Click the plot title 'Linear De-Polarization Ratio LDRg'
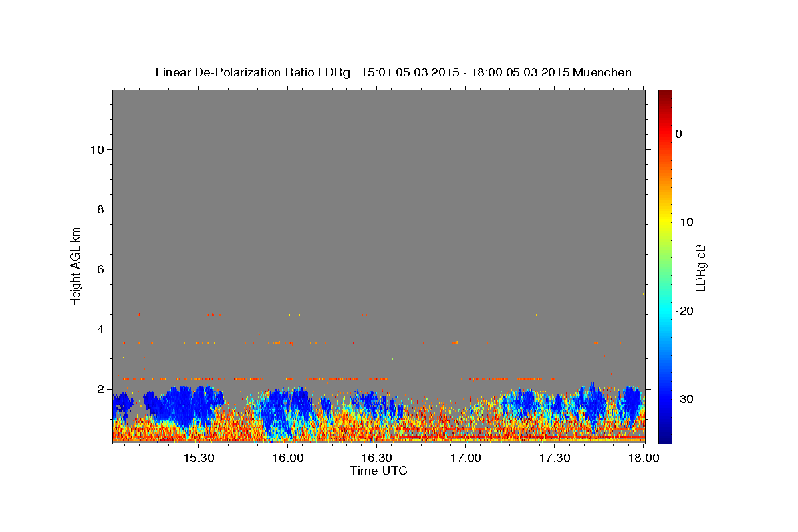 coord(253,72)
